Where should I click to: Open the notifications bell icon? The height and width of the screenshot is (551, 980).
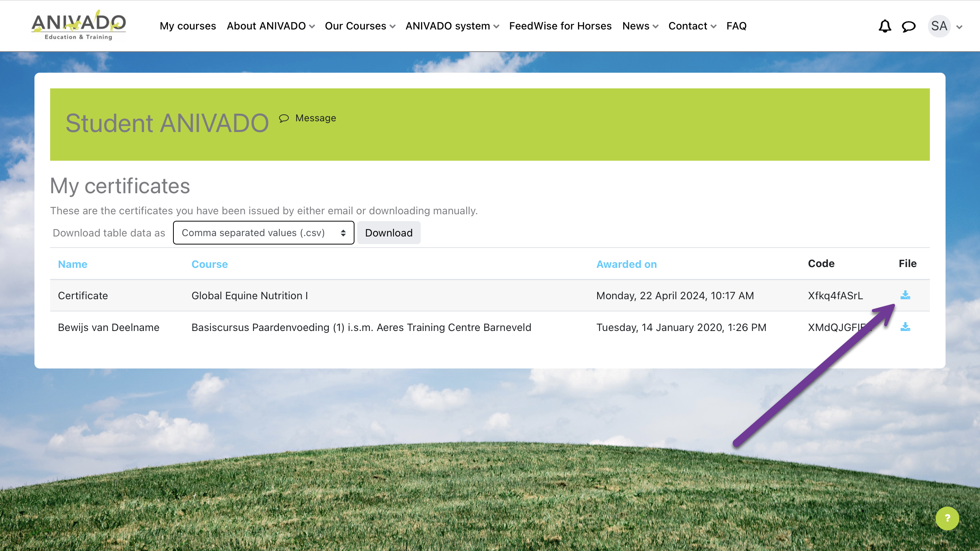click(x=885, y=26)
